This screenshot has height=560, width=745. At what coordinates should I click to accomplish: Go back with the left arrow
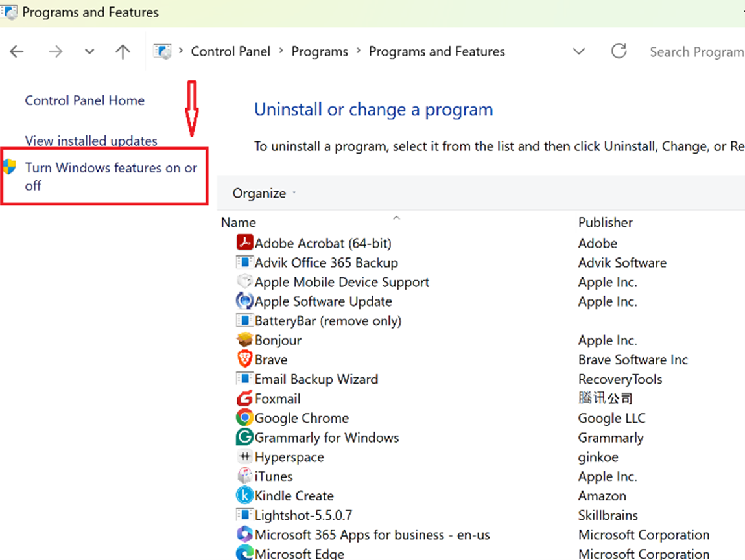(x=17, y=51)
